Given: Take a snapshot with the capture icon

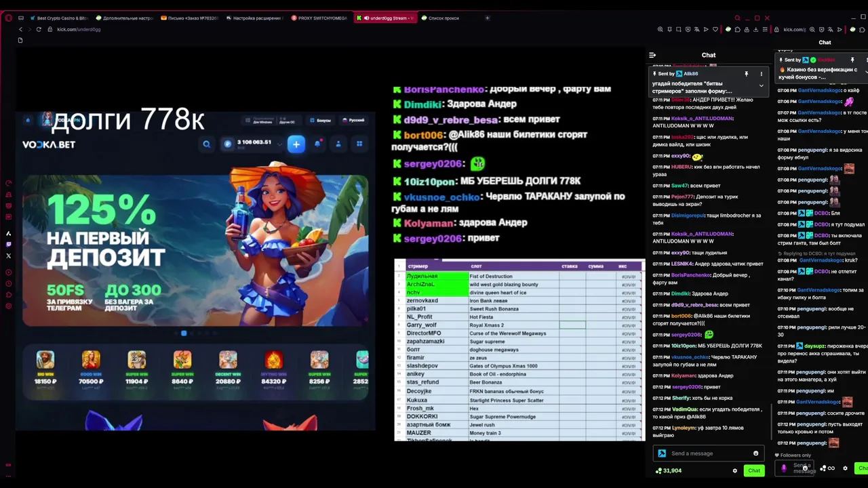Looking at the screenshot, I should pos(679,29).
